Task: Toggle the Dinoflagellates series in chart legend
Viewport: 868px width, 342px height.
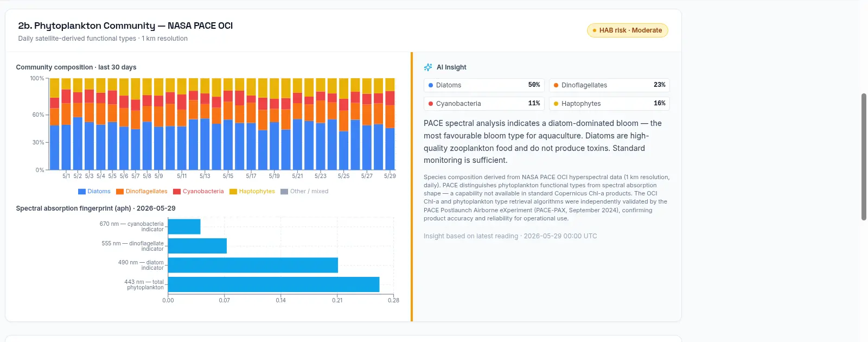Action: [142, 192]
